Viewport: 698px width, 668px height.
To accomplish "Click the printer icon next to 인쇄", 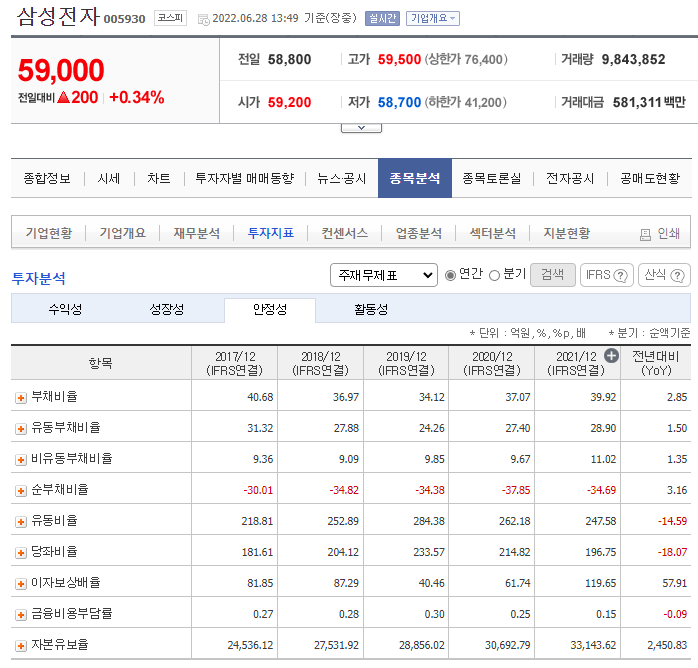I will 645,235.
